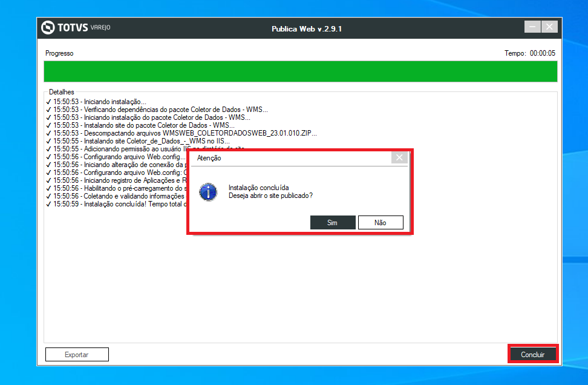Screen dimensions: 588x385
Task: Click 'Deseja abrir o site publicado?' message
Action: coord(270,196)
